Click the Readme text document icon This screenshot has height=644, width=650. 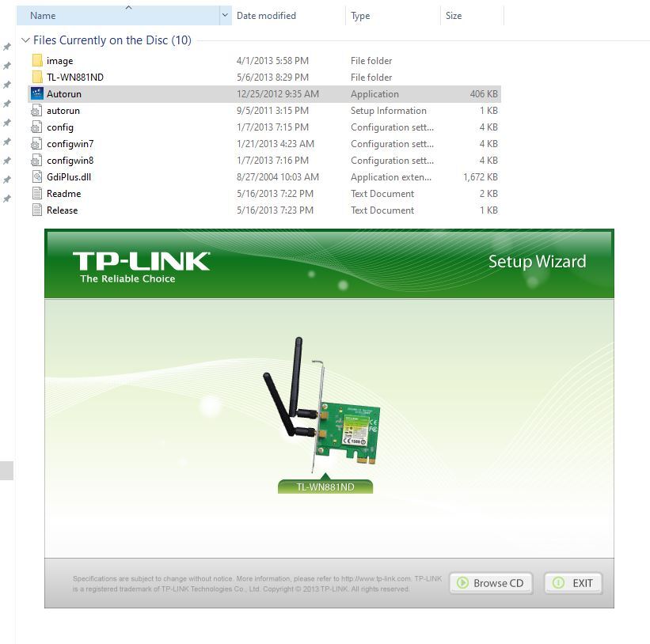tap(37, 193)
